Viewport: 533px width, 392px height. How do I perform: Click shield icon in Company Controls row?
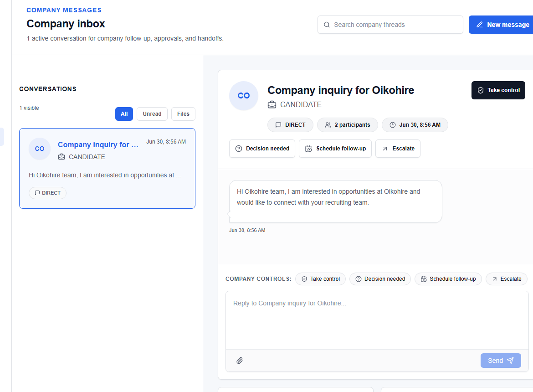point(304,279)
